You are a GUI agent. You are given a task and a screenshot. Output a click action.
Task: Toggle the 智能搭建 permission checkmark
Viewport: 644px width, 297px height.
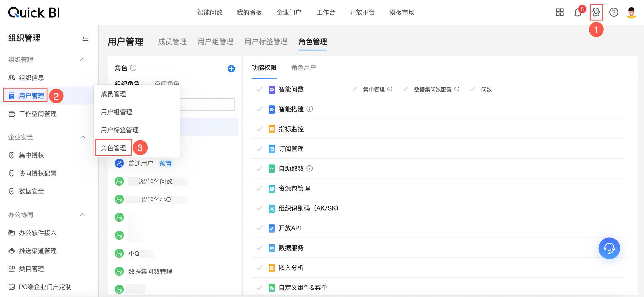pyautogui.click(x=260, y=109)
